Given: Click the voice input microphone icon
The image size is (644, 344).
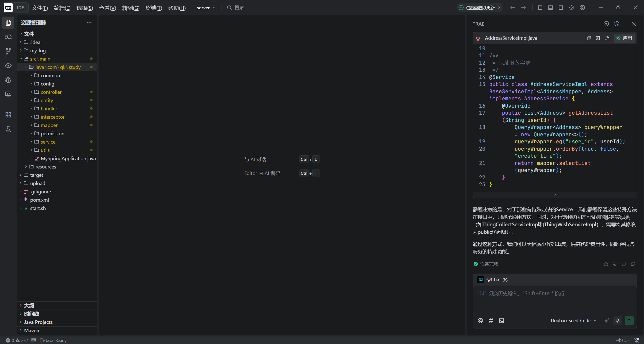Looking at the screenshot, I should pos(618,321).
